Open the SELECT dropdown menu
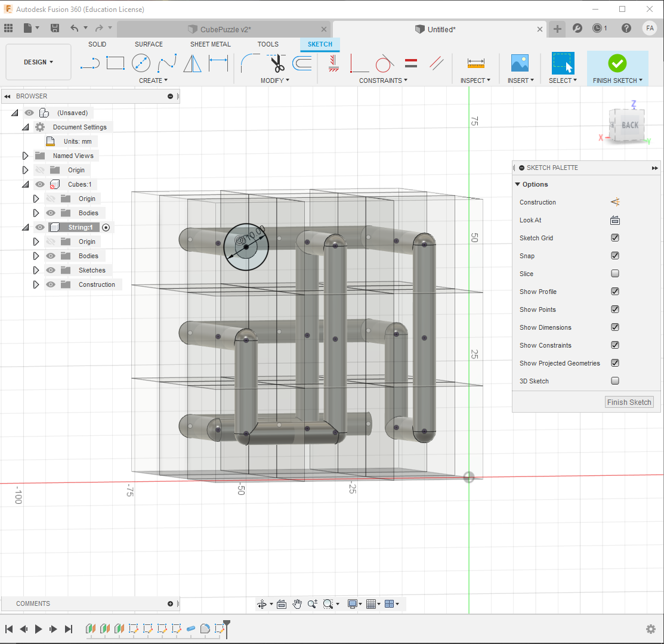Image resolution: width=664 pixels, height=644 pixels. point(561,80)
